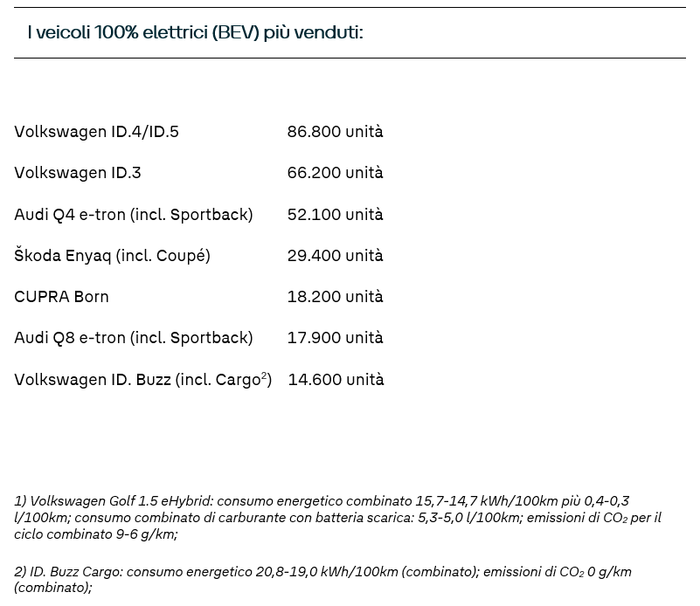The height and width of the screenshot is (606, 700).
Task: Select Audi Q8 e-tron (incl. Sportback) text
Action: pyautogui.click(x=134, y=338)
